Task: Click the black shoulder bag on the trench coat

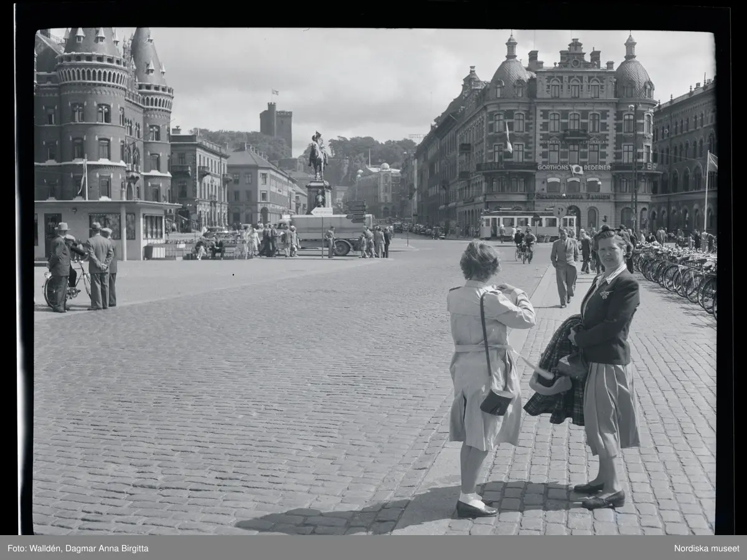Action: coord(496,401)
